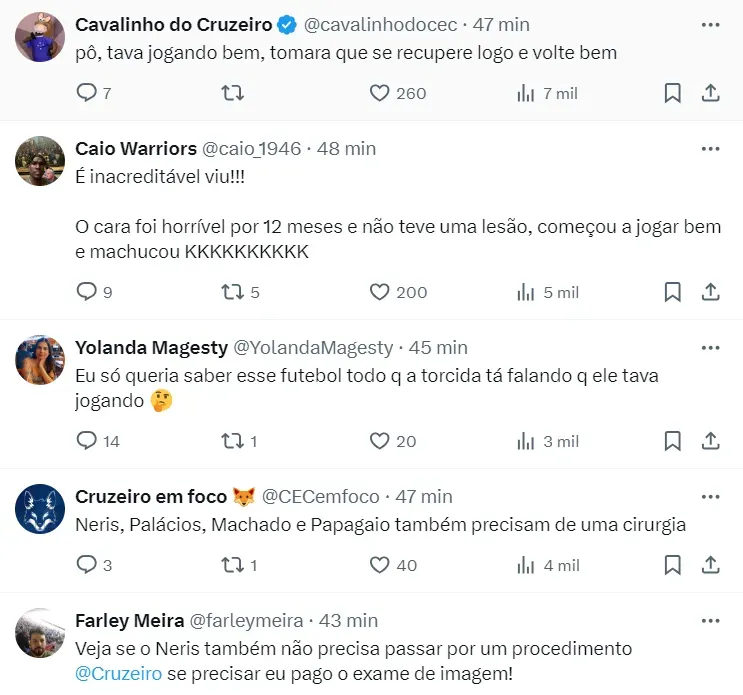Like Cruzeiro em foco's tweet
This screenshot has width=743, height=695.
tap(379, 565)
